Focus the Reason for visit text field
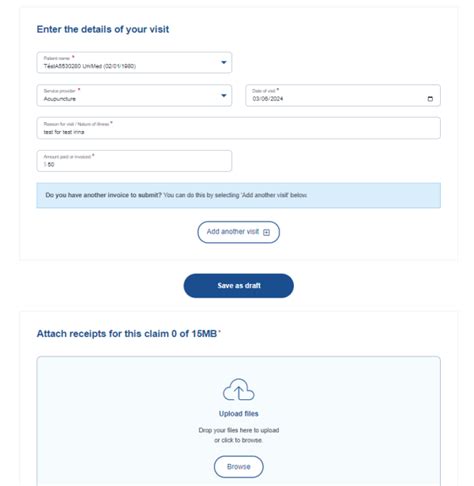 coord(238,128)
